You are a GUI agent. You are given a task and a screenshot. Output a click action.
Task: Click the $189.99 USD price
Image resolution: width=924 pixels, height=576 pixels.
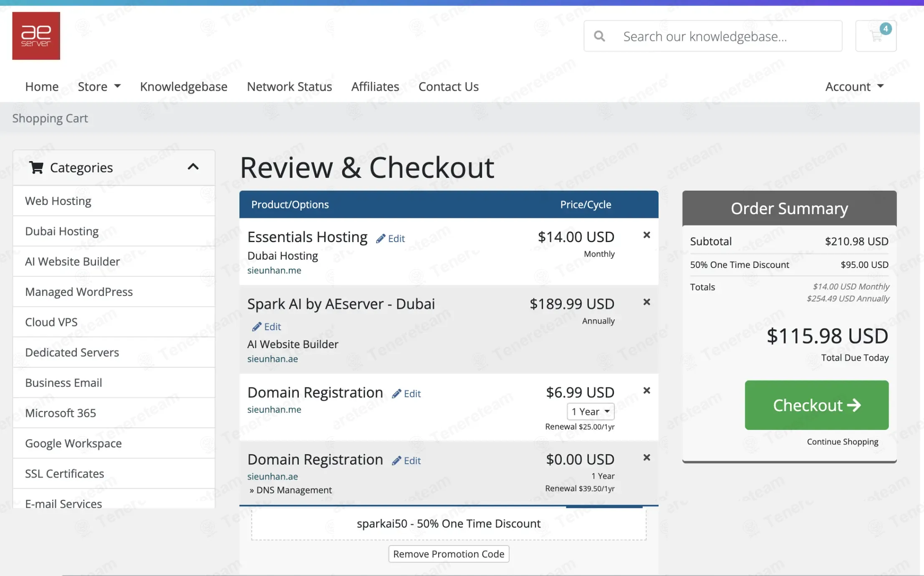coord(572,303)
